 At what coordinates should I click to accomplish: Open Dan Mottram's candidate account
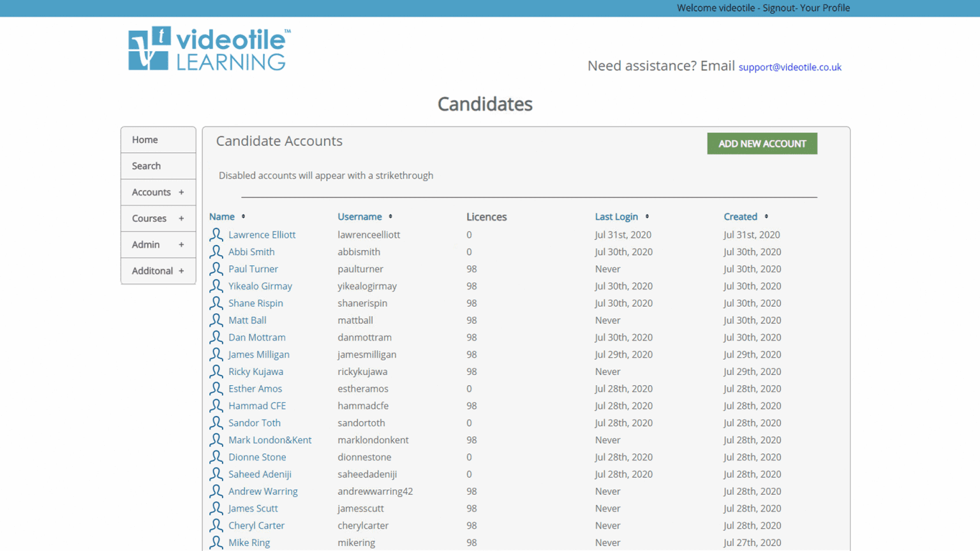257,337
